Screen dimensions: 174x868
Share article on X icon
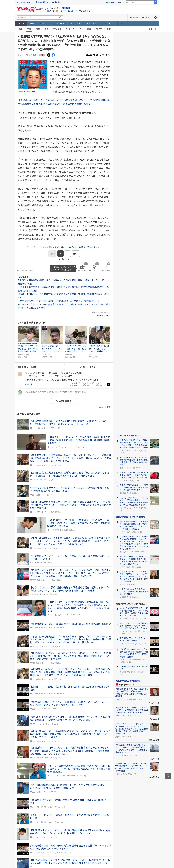[x=49, y=55]
